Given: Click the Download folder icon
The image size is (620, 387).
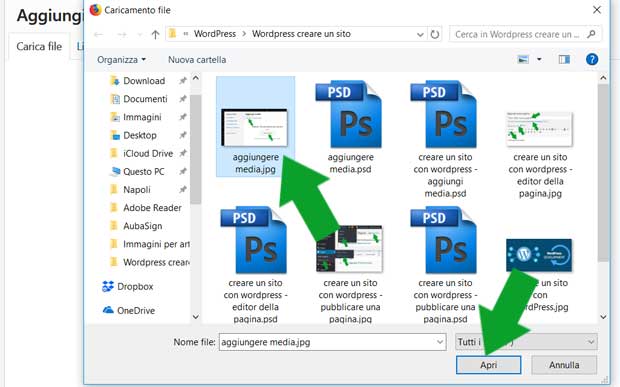Looking at the screenshot, I should click(x=115, y=81).
